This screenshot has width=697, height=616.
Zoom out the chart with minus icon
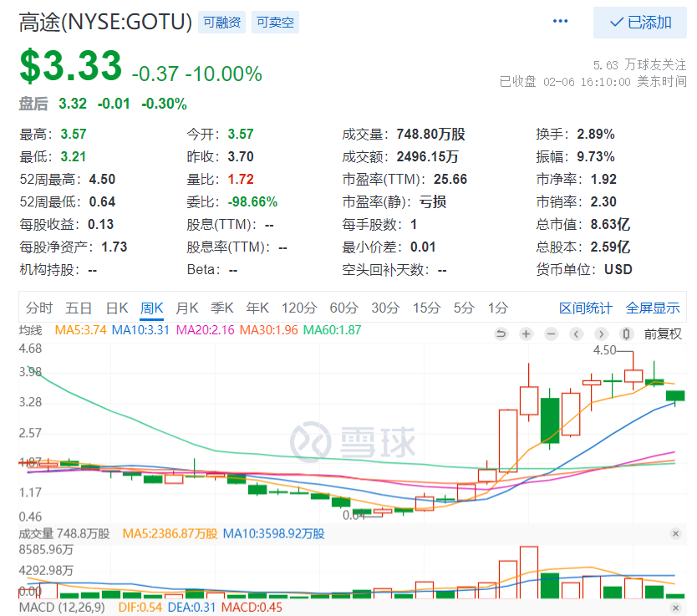[x=552, y=333]
